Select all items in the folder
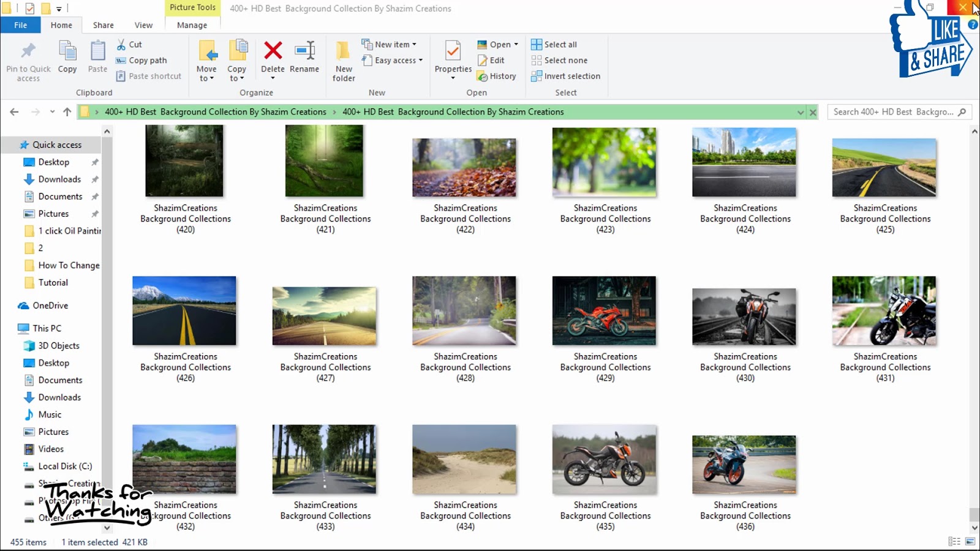980x551 pixels. (553, 44)
